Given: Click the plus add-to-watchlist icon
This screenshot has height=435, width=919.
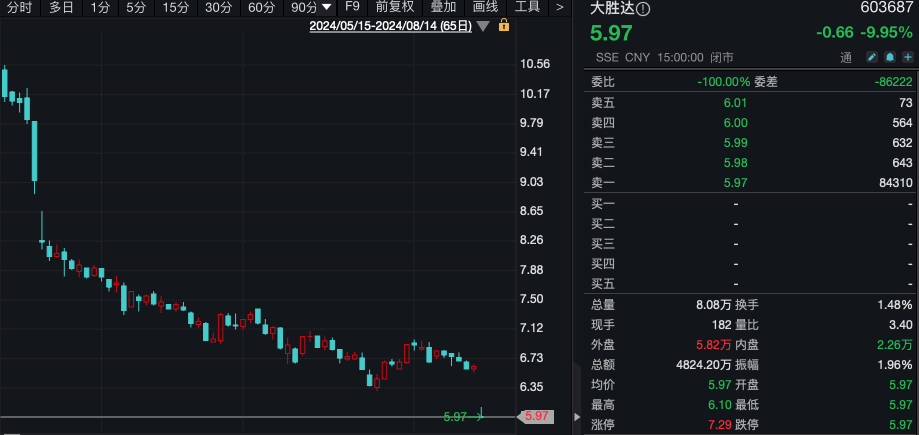Looking at the screenshot, I should pyautogui.click(x=908, y=57).
